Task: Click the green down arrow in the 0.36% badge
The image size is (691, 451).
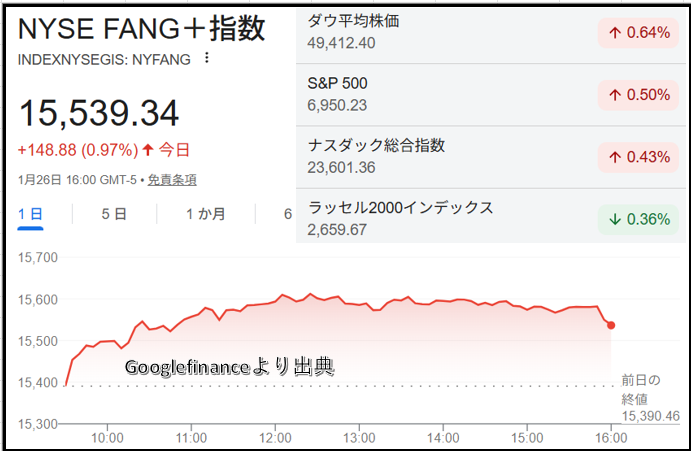Action: point(615,219)
